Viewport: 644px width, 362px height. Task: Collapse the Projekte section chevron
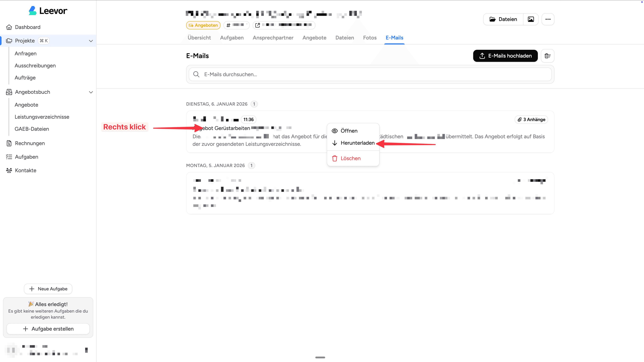[91, 41]
